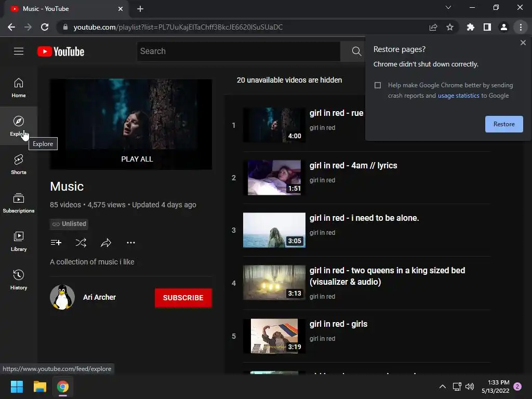532x399 pixels.
Task: Open Subscriptions in the sidebar
Action: pos(19,203)
